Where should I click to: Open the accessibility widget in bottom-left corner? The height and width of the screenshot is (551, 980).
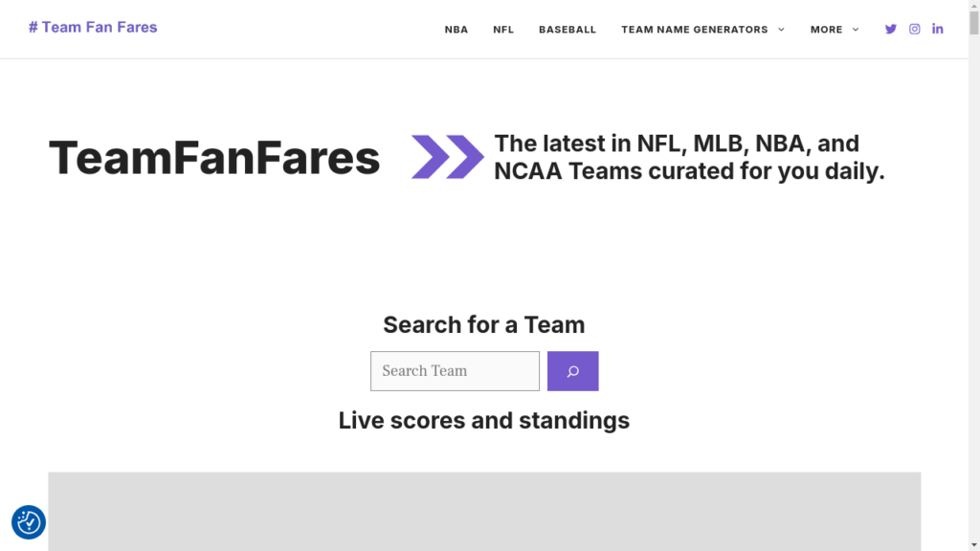[28, 522]
